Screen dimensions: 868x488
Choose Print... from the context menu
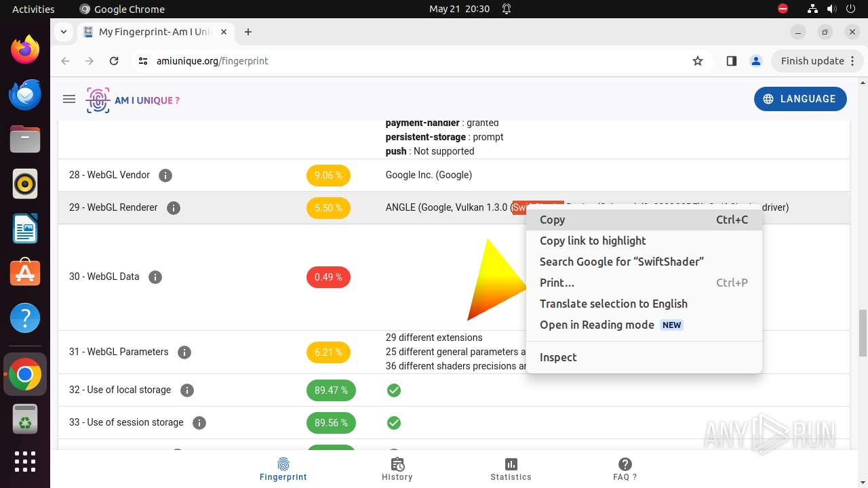(x=644, y=283)
